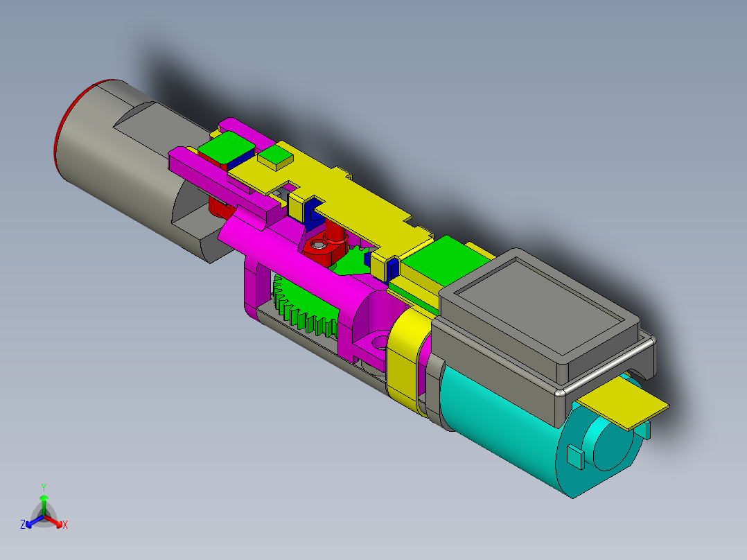
Task: Click the red X axis arrow of the triad
Action: coord(58,523)
